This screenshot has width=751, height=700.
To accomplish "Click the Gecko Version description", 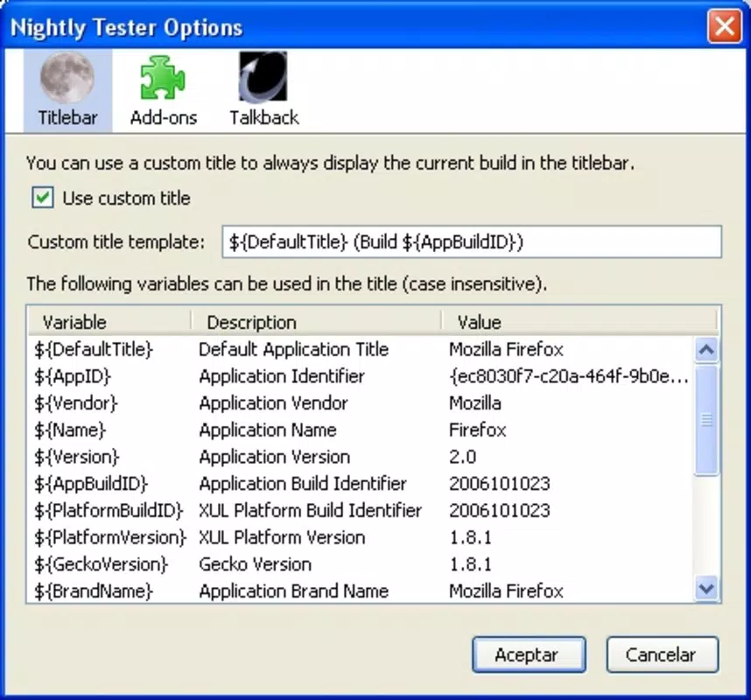I will [256, 564].
